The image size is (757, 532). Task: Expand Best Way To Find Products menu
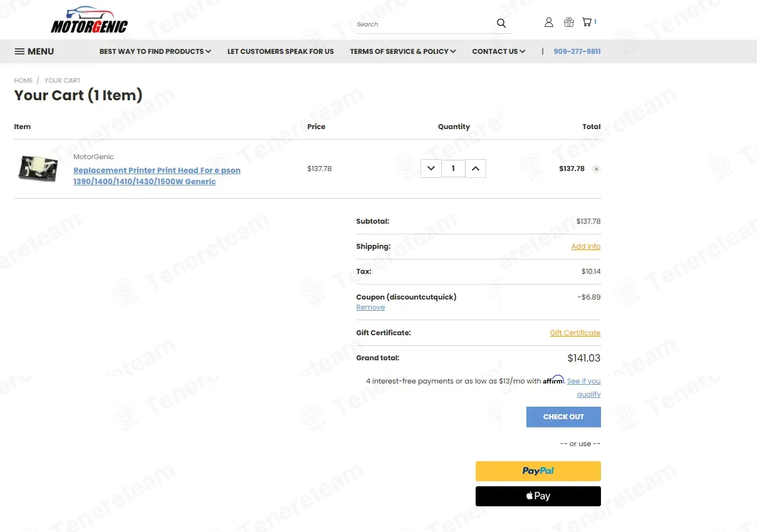(155, 51)
